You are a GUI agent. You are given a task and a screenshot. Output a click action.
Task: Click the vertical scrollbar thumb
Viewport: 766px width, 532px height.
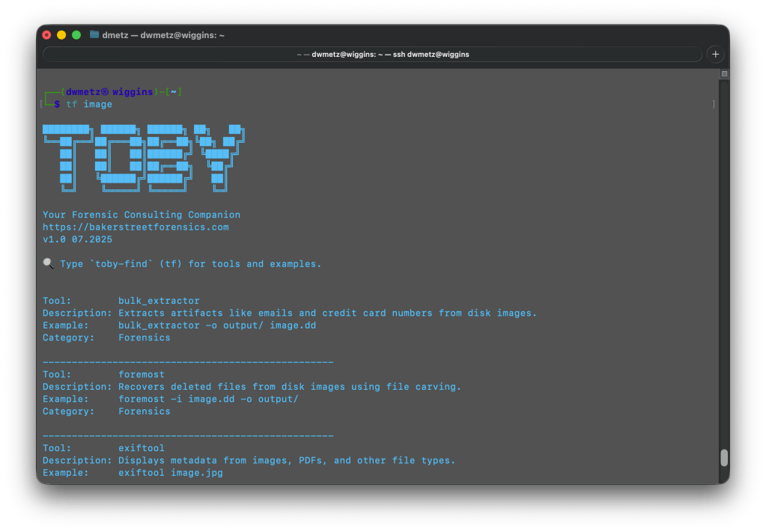tap(723, 458)
